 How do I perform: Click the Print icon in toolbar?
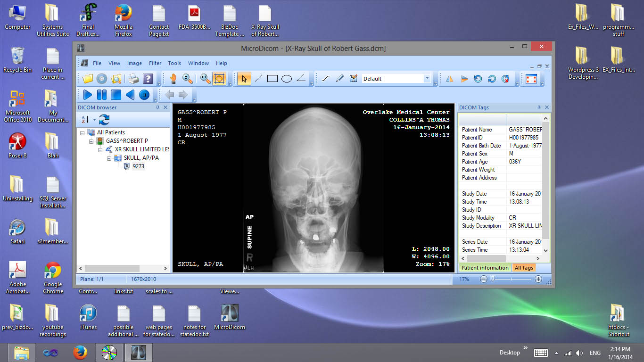133,79
